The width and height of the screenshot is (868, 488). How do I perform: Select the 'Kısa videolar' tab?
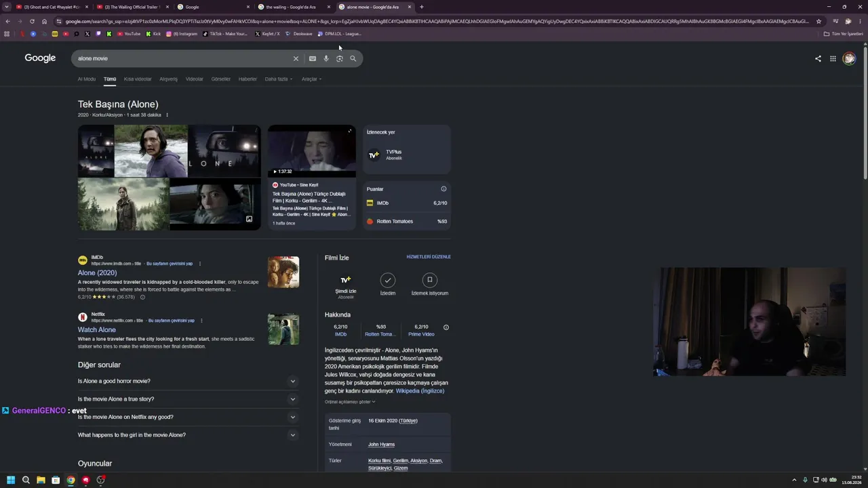[138, 79]
